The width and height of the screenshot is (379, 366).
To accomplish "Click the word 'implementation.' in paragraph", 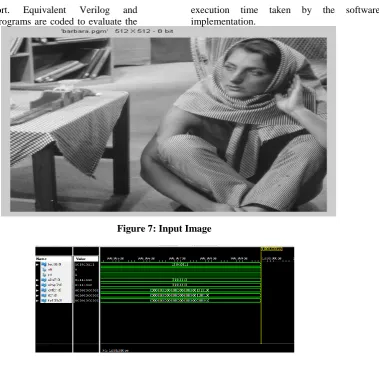I will (x=223, y=22).
